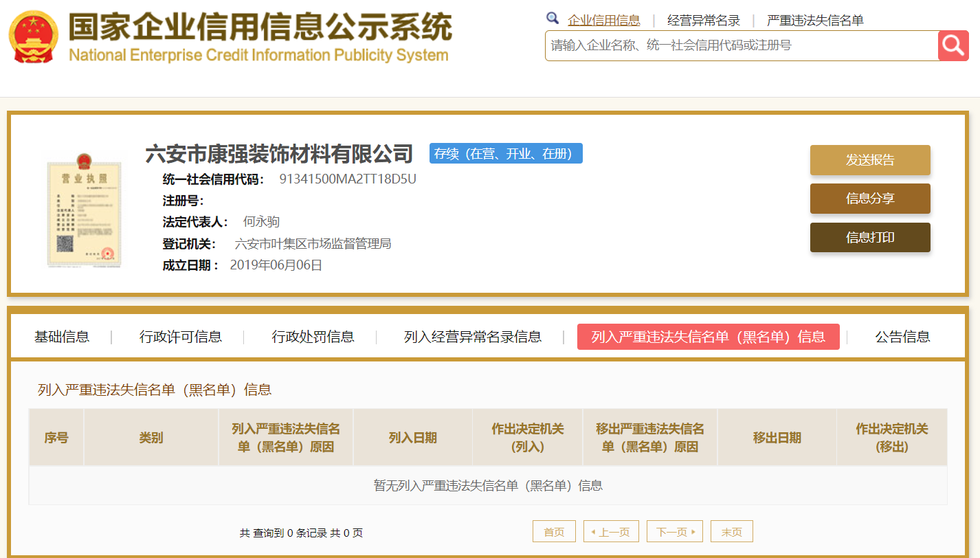The height and width of the screenshot is (558, 980).
Task: Click the 序号 column header
Action: click(56, 438)
